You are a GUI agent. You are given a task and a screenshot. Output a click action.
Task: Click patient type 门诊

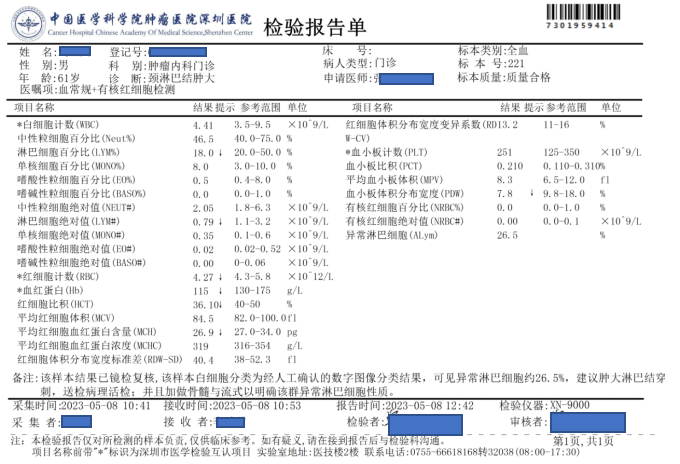coord(385,63)
